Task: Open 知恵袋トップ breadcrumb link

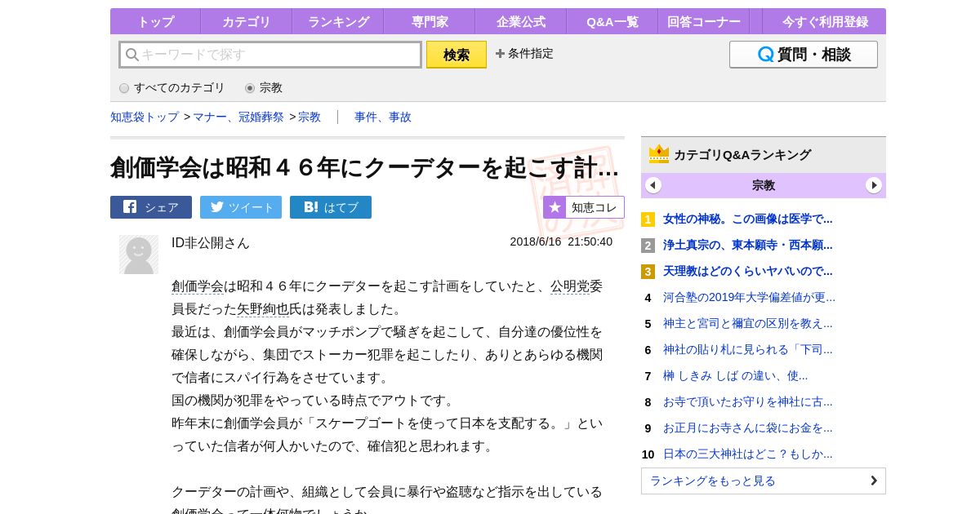Action: point(145,117)
